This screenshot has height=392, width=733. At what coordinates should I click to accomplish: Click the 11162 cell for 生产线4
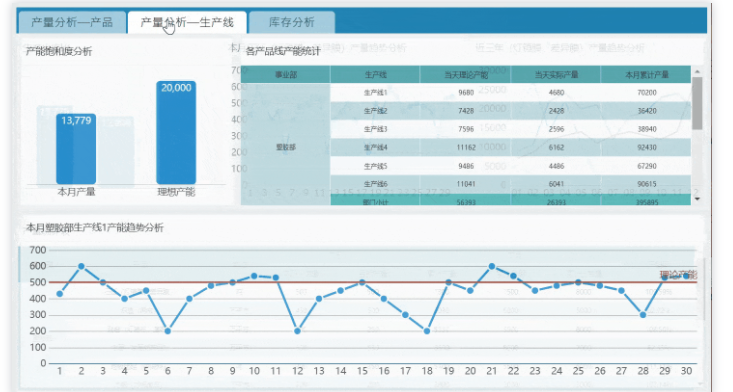[x=466, y=147]
